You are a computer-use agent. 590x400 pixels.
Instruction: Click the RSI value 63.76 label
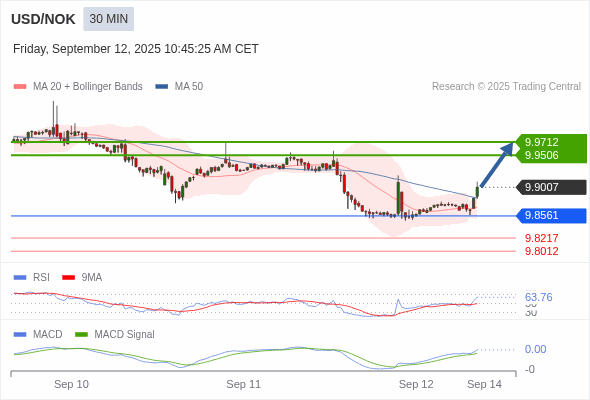538,297
